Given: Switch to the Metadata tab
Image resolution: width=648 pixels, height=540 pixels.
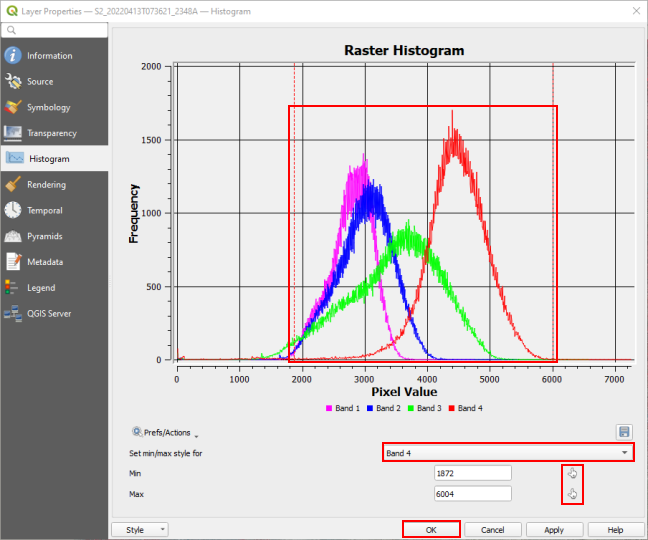Looking at the screenshot, I should 44,262.
